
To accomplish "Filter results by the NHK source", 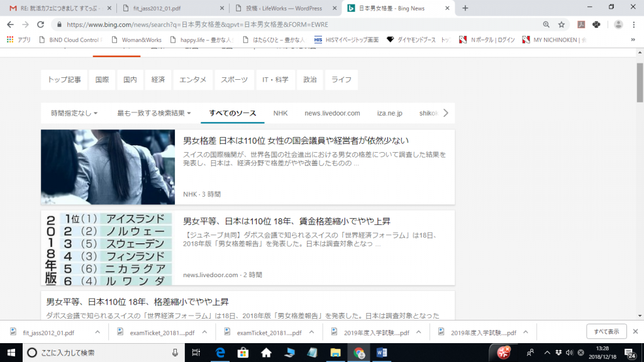I will 280,113.
